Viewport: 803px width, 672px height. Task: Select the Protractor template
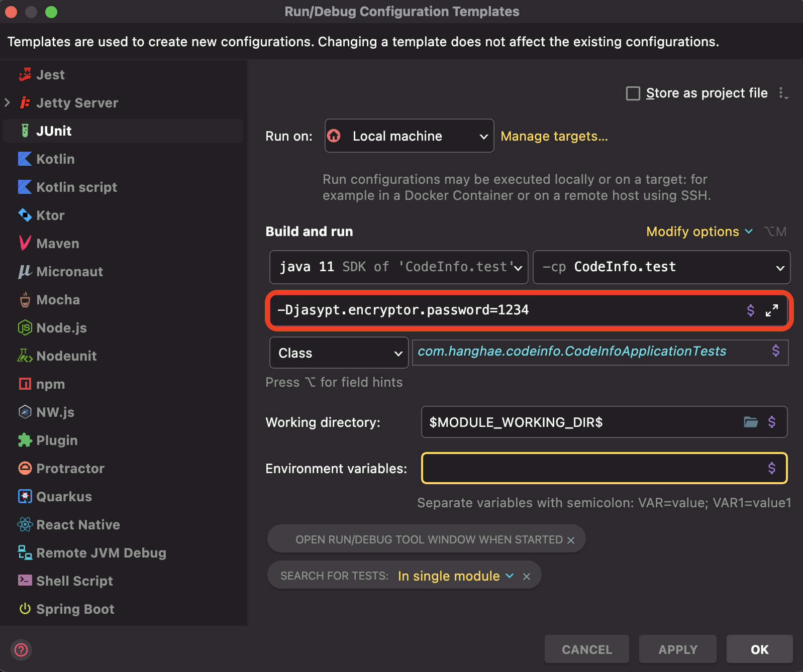coord(124,469)
